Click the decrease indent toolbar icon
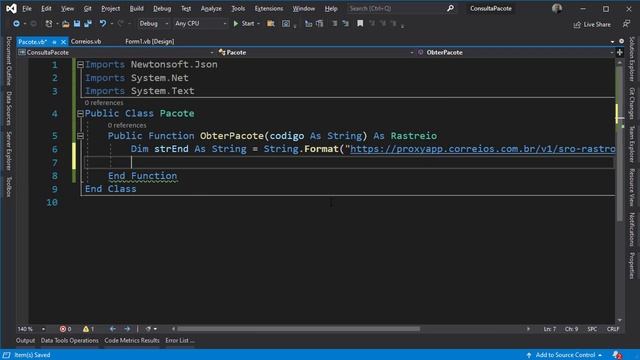Screen dimensions: 640x360 click(x=309, y=24)
